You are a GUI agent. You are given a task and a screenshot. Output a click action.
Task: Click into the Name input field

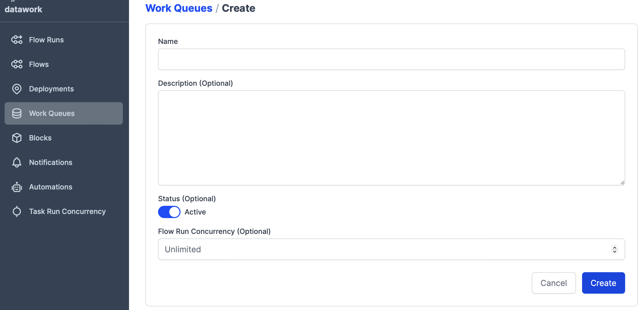point(391,59)
